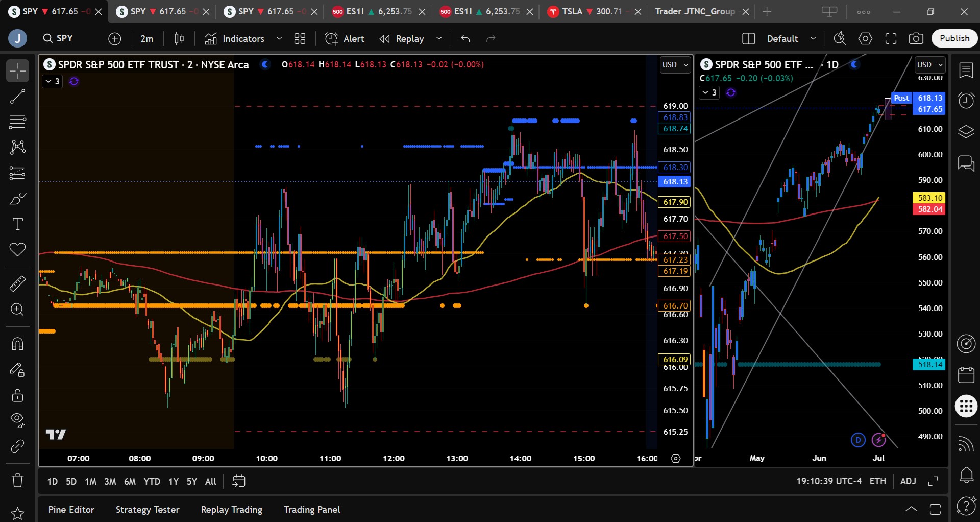Hide all drawings with eye icon
The image size is (980, 522).
(x=17, y=420)
